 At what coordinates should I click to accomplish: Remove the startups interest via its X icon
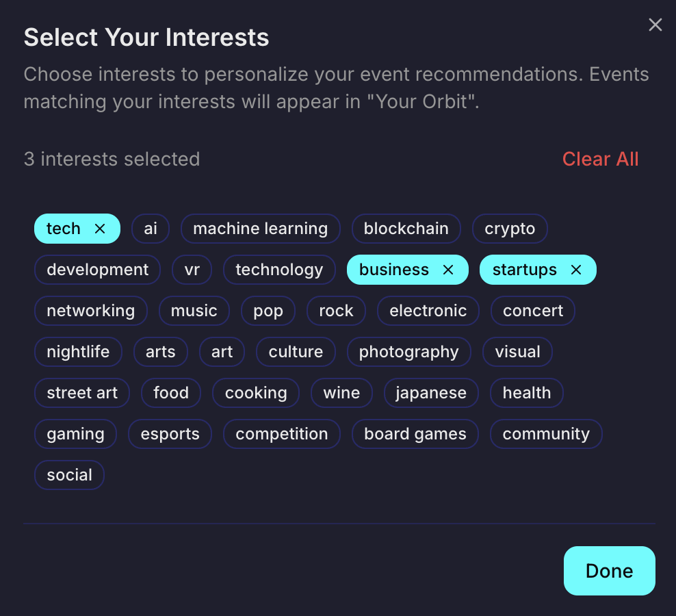[x=576, y=270]
